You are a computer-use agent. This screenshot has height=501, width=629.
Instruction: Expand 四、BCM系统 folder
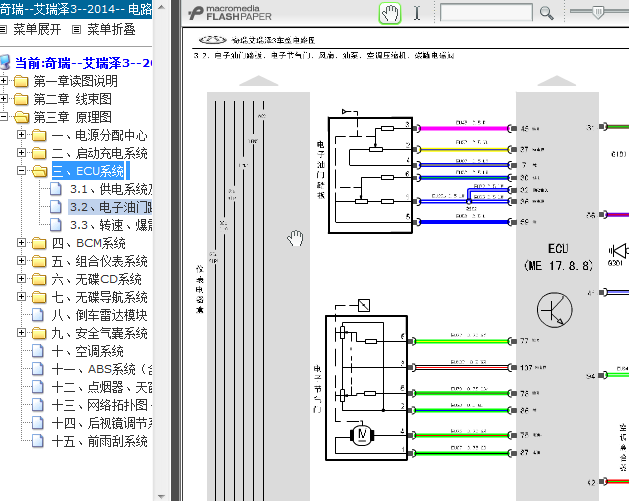click(x=22, y=243)
